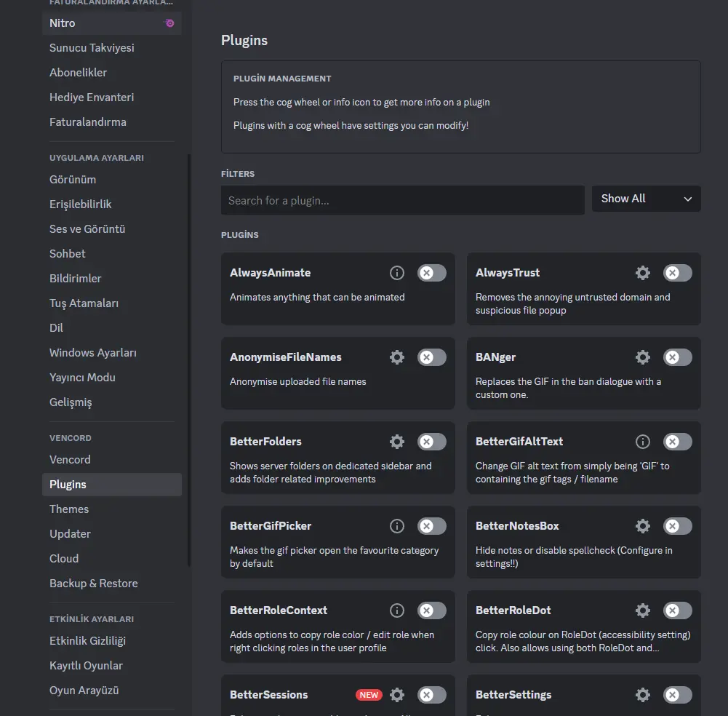
Task: Click 'Animates anything that can be animated' text
Action: pos(317,298)
